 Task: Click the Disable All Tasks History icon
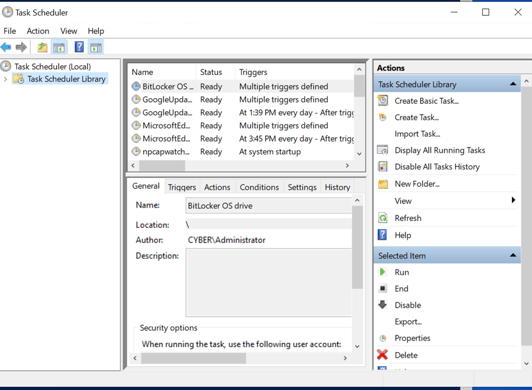click(383, 166)
